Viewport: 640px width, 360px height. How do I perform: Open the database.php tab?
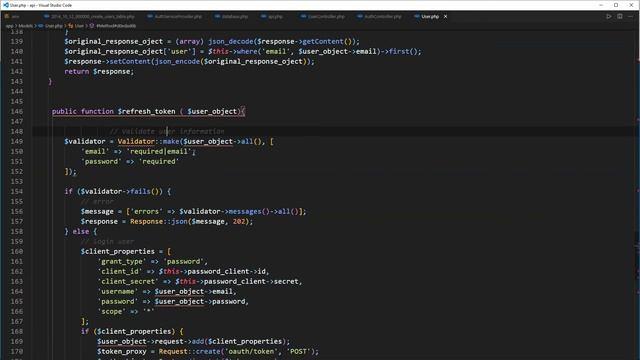[231, 16]
